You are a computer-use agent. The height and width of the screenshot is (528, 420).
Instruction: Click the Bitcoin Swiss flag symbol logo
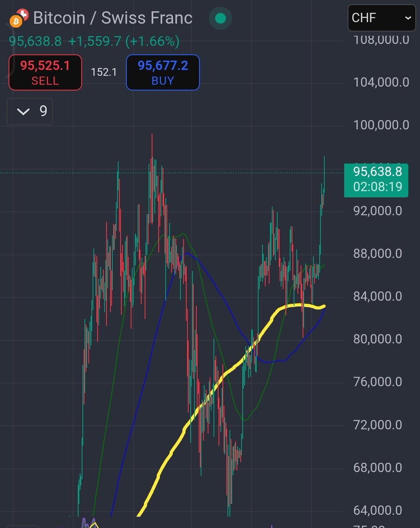tap(19, 18)
